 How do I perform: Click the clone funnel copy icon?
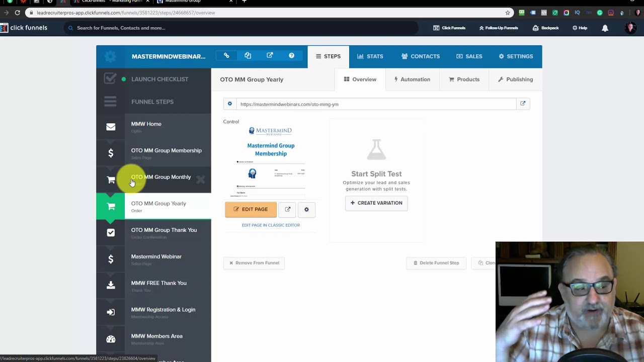(248, 56)
